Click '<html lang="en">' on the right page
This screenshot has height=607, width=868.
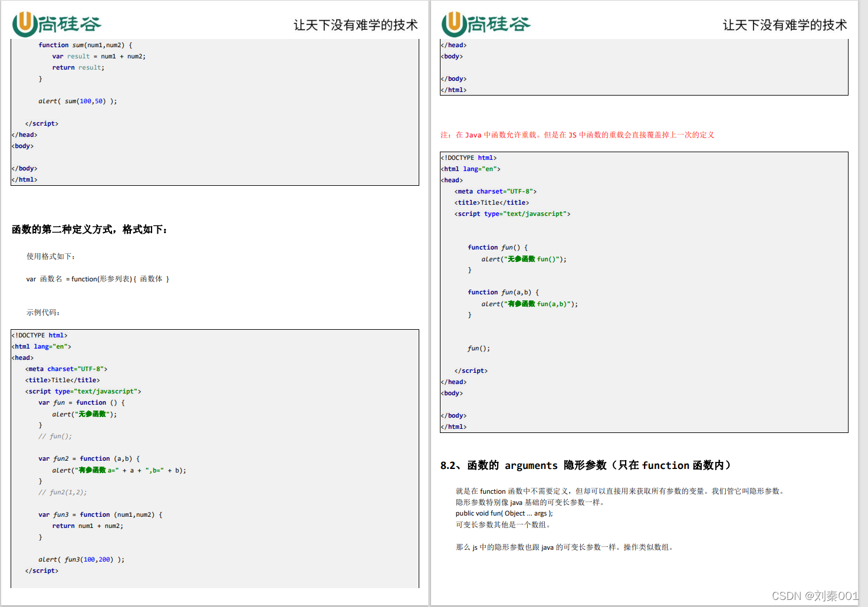pos(471,169)
